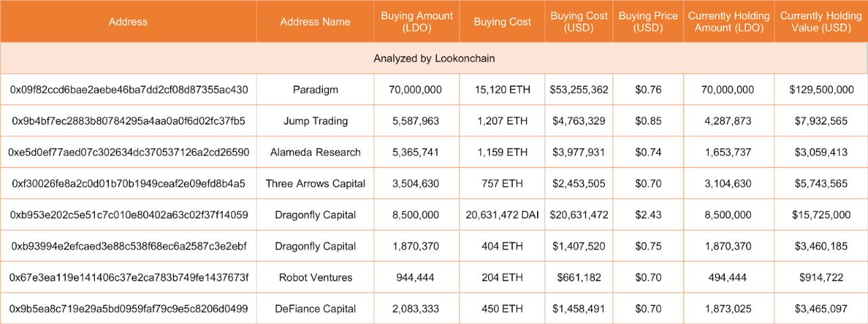Select the Alameda Research address 0xe5d0ef77…
This screenshot has width=868, height=324.
128,152
